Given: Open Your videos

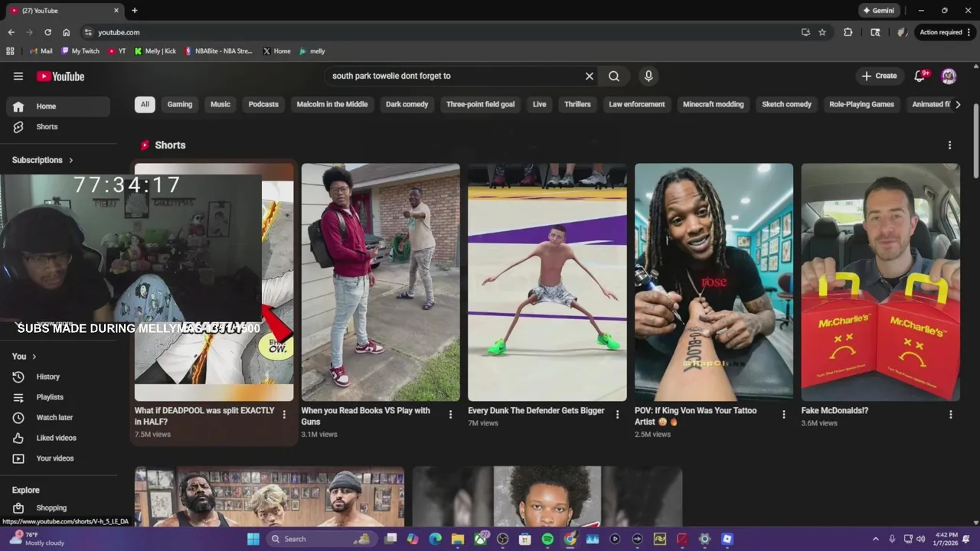Looking at the screenshot, I should click(58, 458).
